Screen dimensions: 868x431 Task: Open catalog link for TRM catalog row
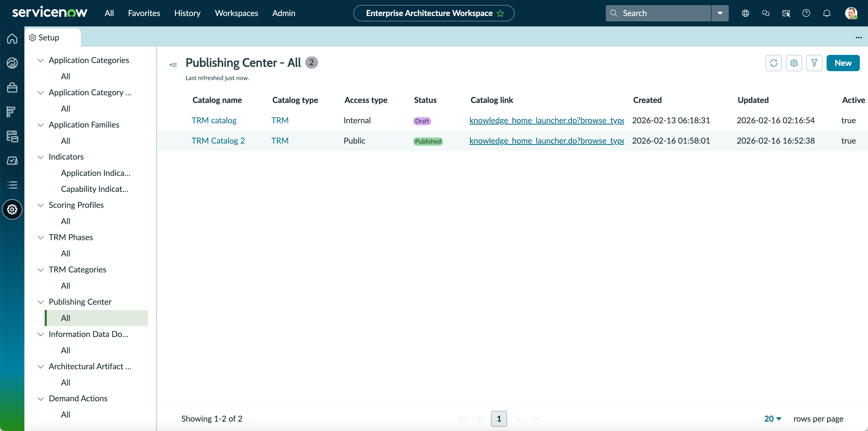click(x=547, y=120)
